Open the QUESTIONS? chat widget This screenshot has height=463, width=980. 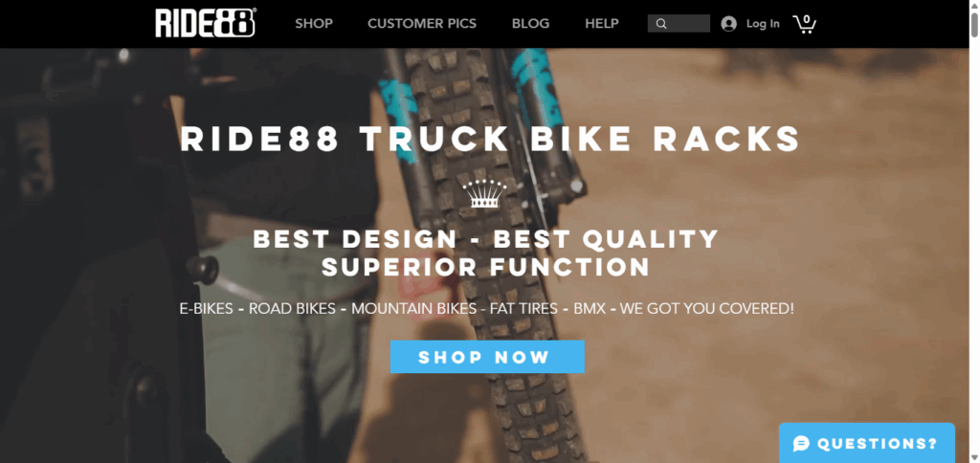coord(867,443)
